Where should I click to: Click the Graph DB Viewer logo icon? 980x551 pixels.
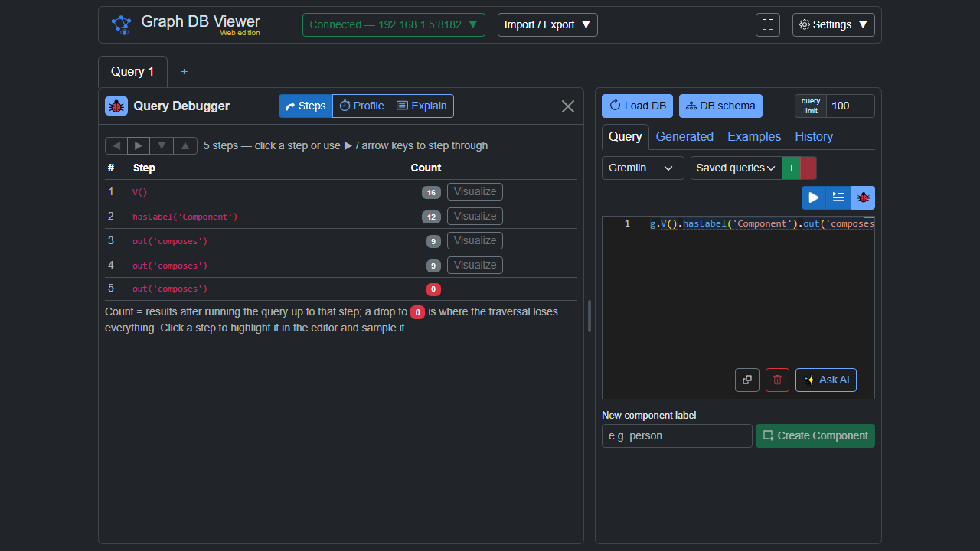[x=122, y=24]
